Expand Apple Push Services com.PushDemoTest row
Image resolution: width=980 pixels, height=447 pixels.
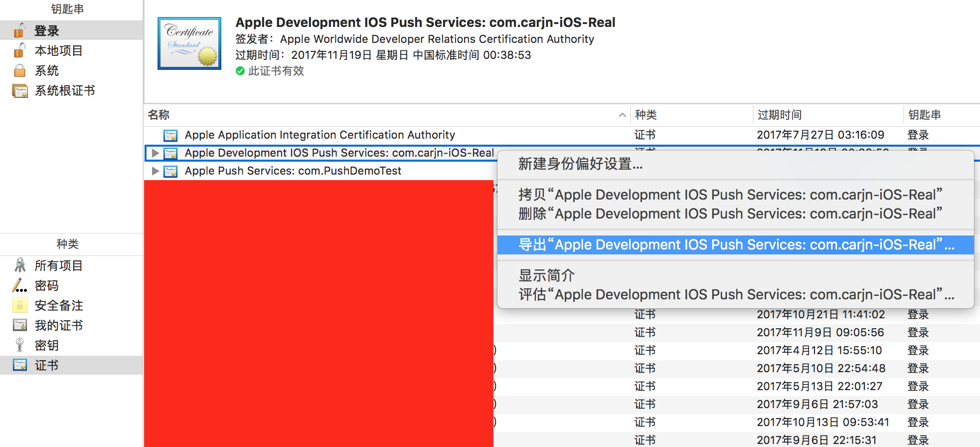pos(156,171)
